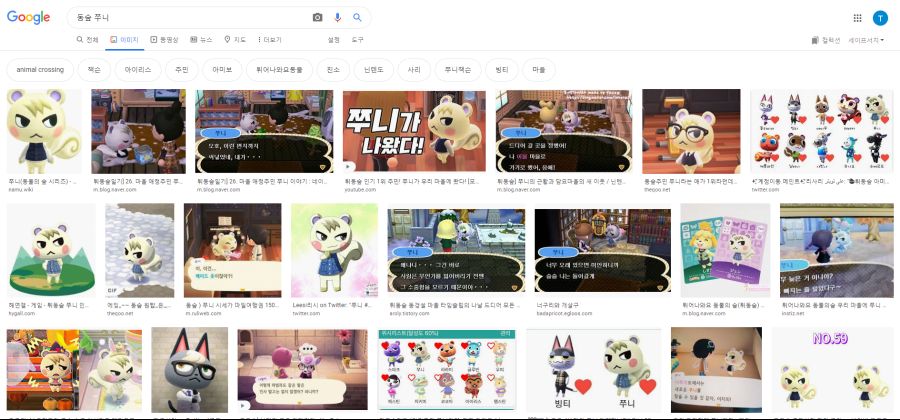Open the Leesi on Twitter result title
900x420 pixels.
coord(333,305)
